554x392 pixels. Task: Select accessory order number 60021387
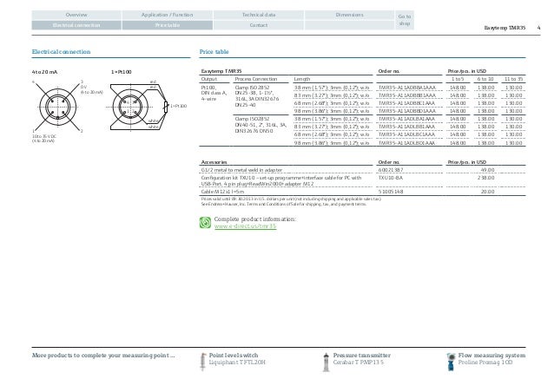(x=391, y=170)
